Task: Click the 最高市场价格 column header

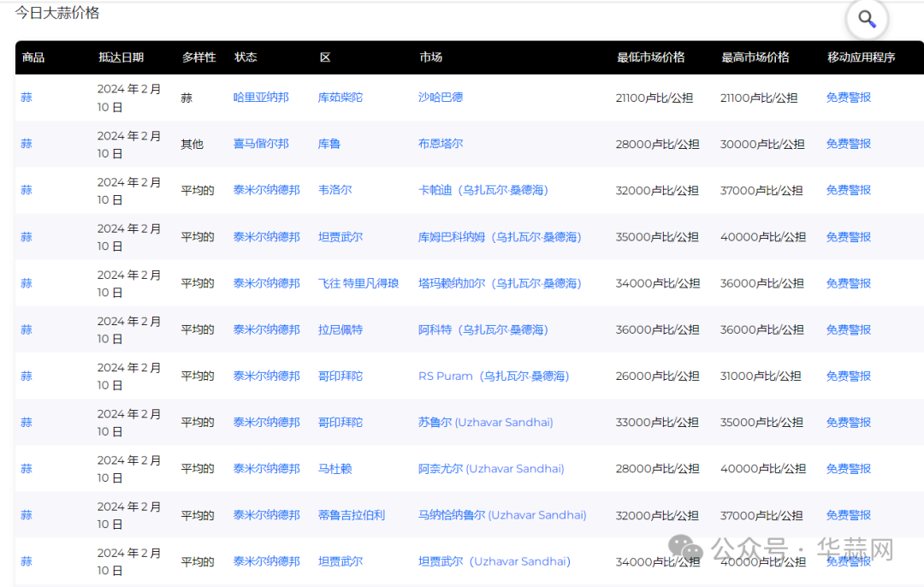Action: tap(755, 57)
